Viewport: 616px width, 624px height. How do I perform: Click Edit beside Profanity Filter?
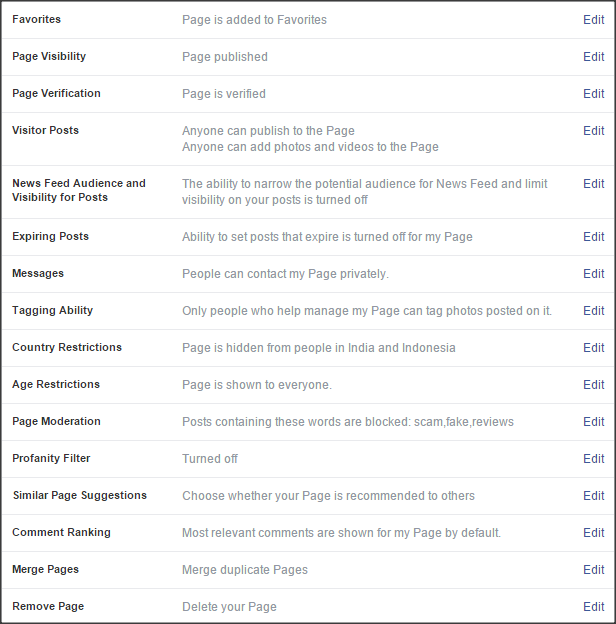click(x=593, y=459)
